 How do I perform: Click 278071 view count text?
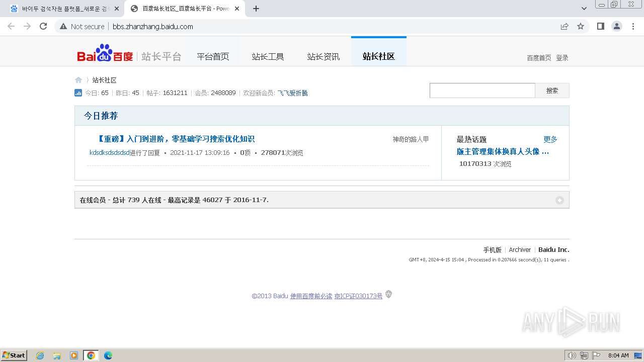pyautogui.click(x=273, y=153)
